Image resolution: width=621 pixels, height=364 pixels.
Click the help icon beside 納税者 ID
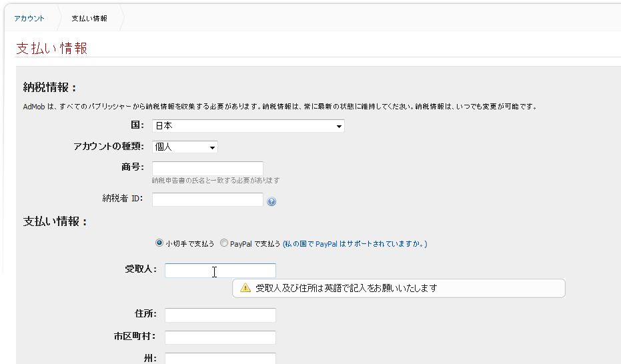(271, 201)
